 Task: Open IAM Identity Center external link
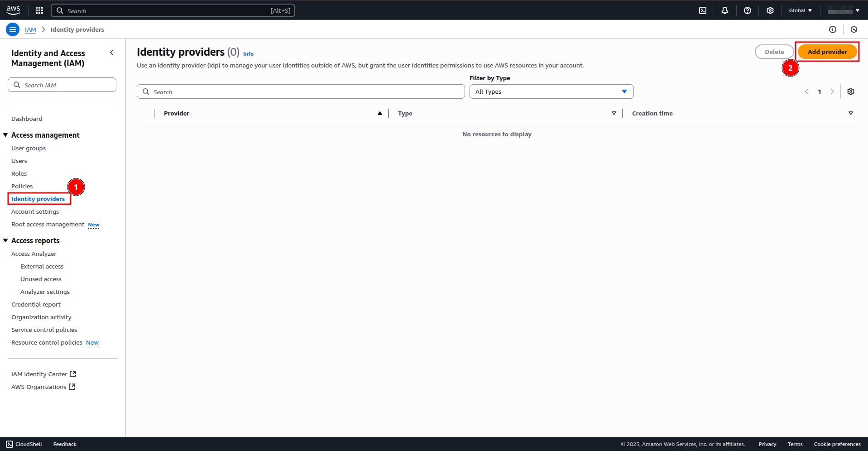coord(40,374)
